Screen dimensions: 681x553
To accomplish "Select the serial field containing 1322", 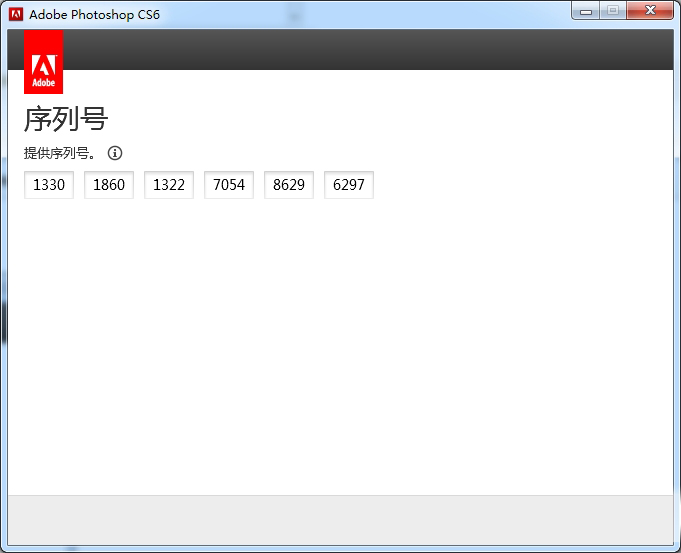I will (169, 185).
